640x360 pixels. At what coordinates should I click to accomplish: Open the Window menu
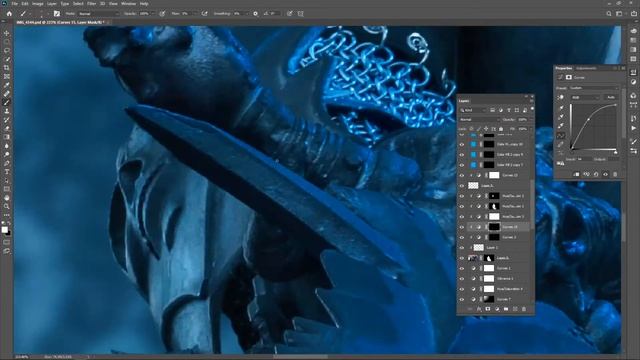[129, 4]
